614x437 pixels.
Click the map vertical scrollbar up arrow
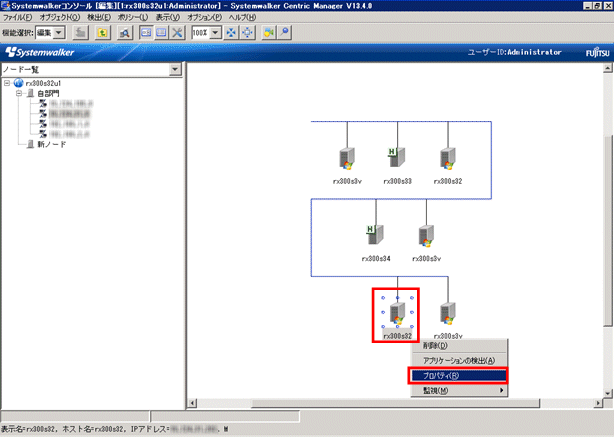coord(607,68)
